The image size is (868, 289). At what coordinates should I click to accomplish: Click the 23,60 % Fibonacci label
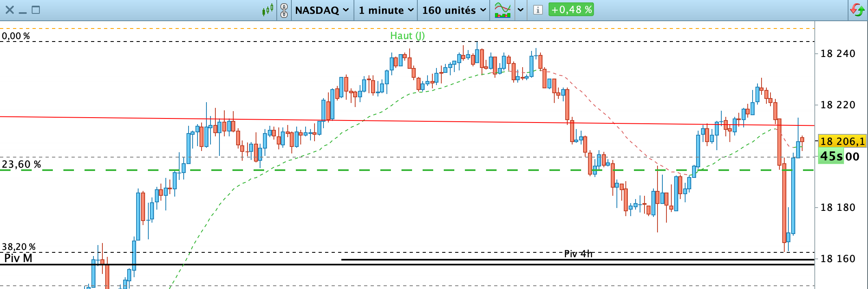(21, 164)
